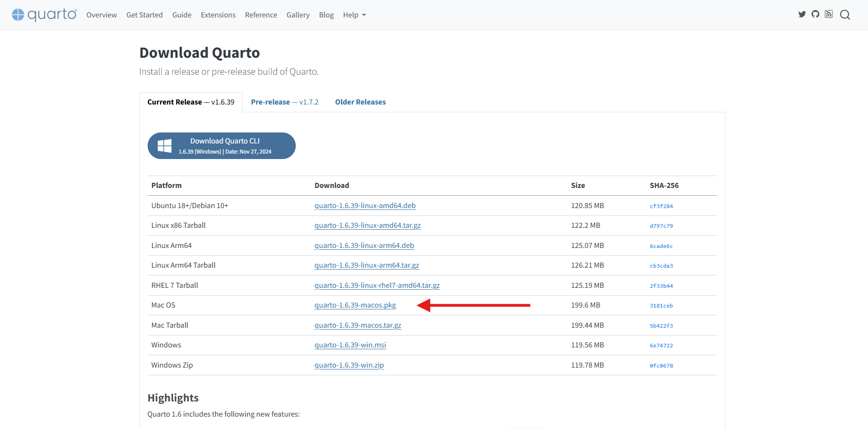The width and height of the screenshot is (868, 429).
Task: Open the Quarto GitHub repository icon
Action: [x=815, y=14]
